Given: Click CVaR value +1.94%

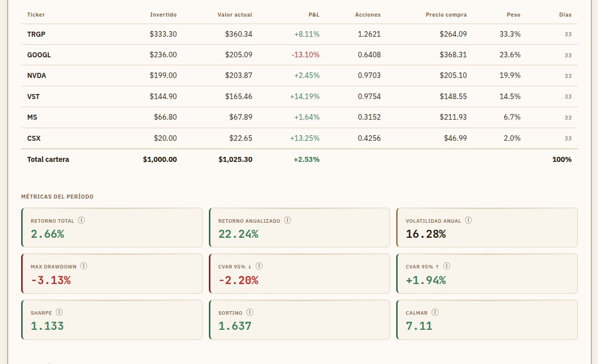Looking at the screenshot, I should click(x=426, y=280).
